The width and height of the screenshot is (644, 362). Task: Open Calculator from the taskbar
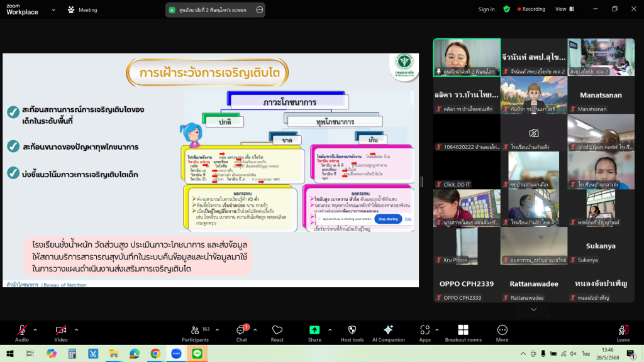(x=72, y=353)
